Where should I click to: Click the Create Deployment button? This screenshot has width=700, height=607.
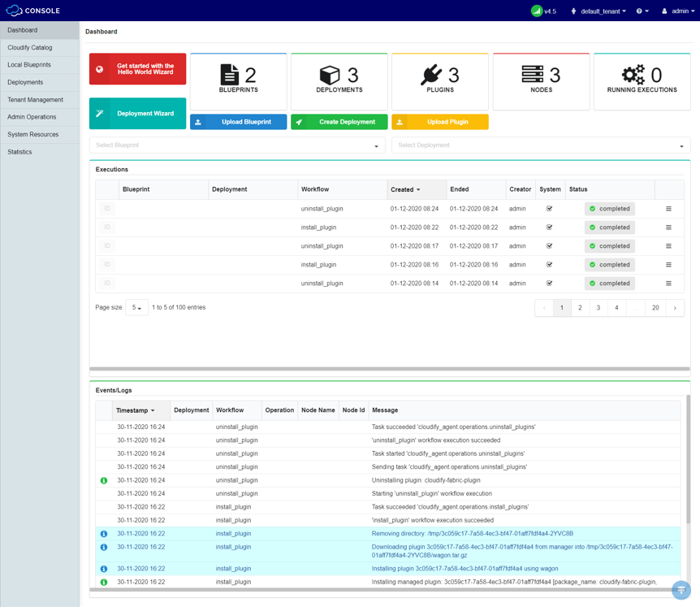click(339, 122)
